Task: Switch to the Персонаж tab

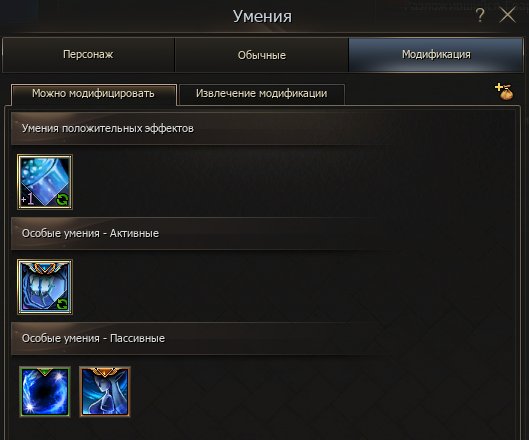Action: point(88,55)
